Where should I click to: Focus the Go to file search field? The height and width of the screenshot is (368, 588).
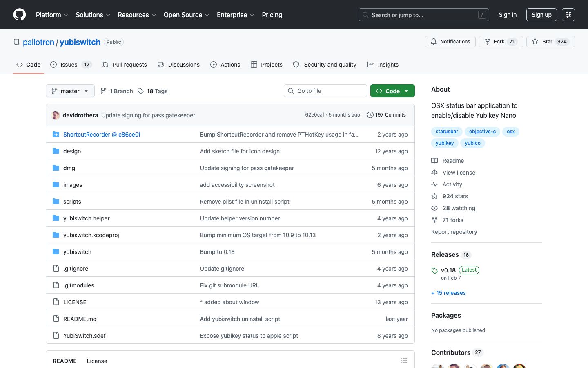tap(325, 91)
